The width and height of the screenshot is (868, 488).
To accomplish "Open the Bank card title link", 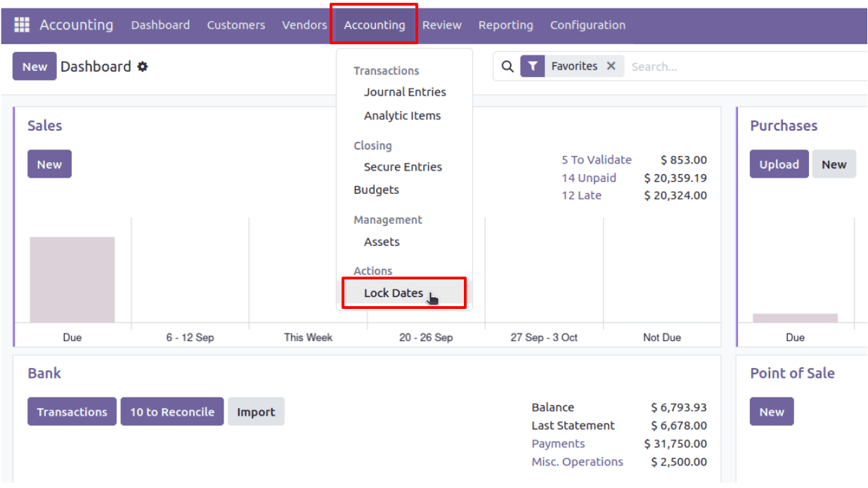I will point(44,373).
